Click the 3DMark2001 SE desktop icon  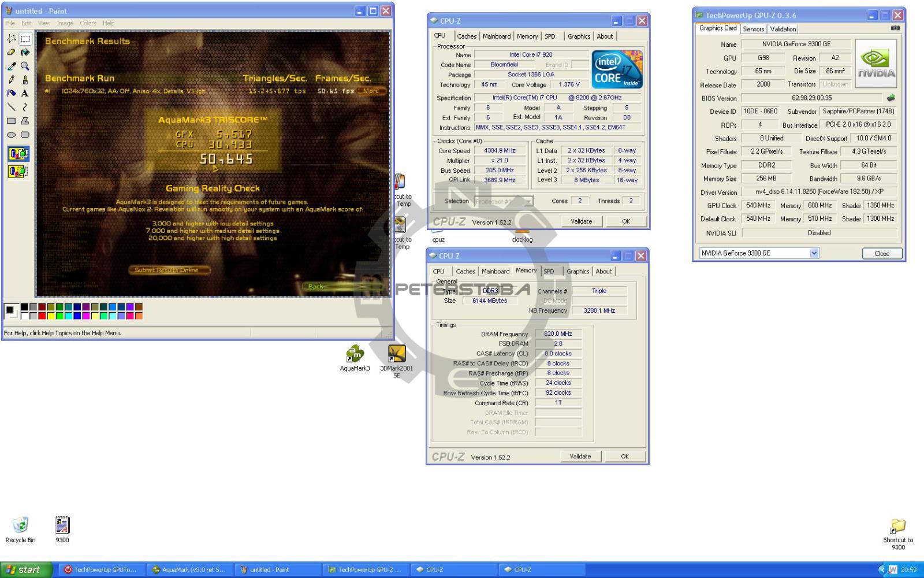[396, 361]
